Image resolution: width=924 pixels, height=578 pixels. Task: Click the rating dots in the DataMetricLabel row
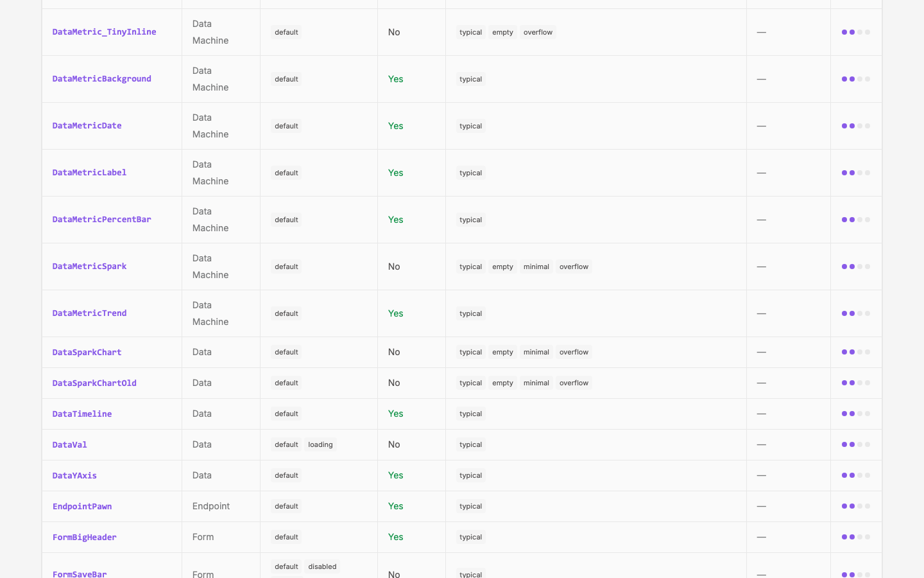[856, 173]
